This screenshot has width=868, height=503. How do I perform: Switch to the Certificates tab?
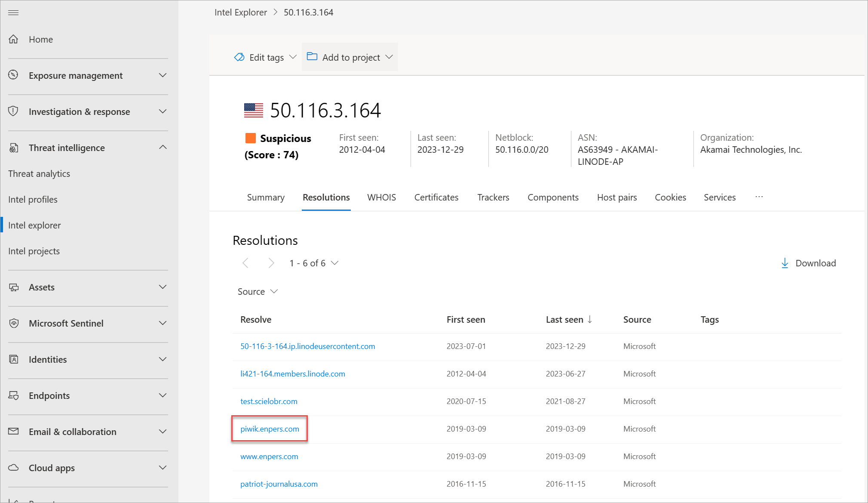coord(436,197)
